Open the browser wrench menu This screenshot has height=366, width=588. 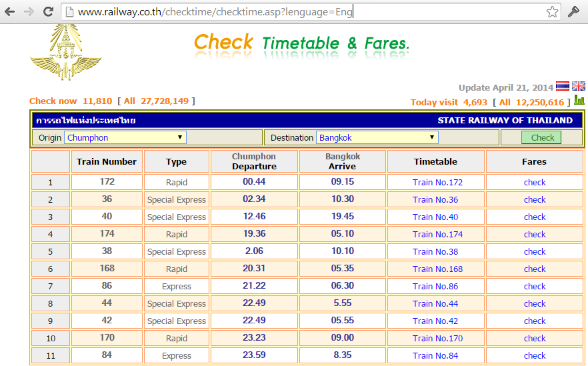pyautogui.click(x=573, y=12)
